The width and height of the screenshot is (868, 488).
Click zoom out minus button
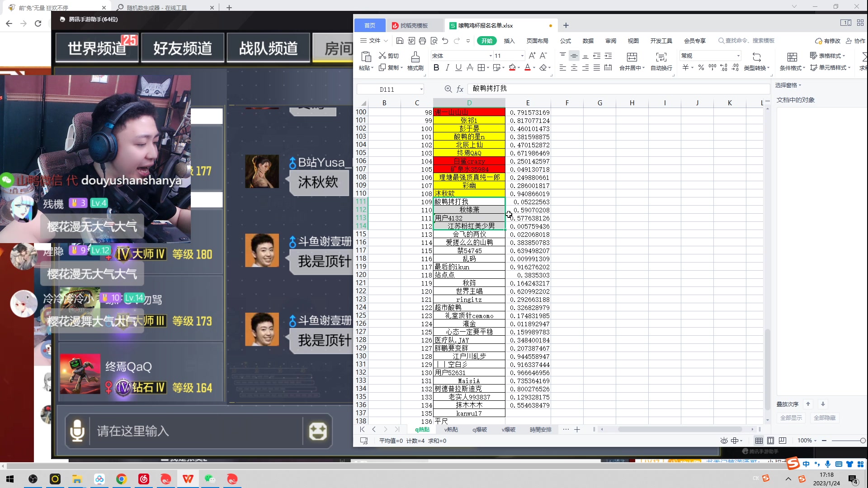click(824, 441)
